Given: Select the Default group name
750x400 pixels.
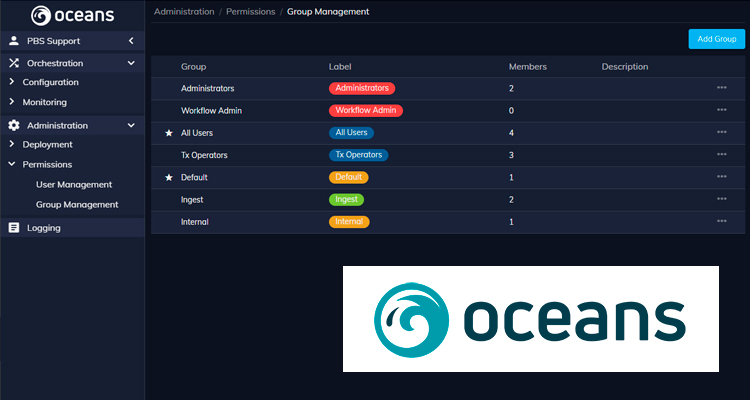Looking at the screenshot, I should coord(194,178).
